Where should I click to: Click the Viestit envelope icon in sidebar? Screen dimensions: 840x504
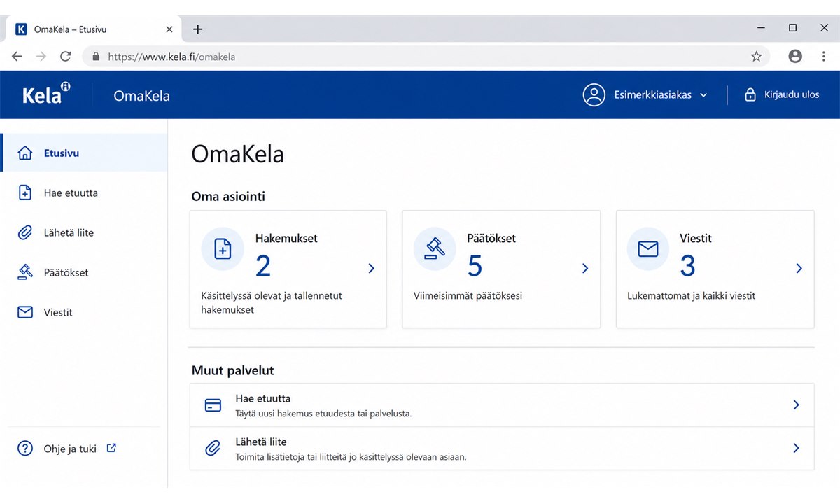pos(25,312)
